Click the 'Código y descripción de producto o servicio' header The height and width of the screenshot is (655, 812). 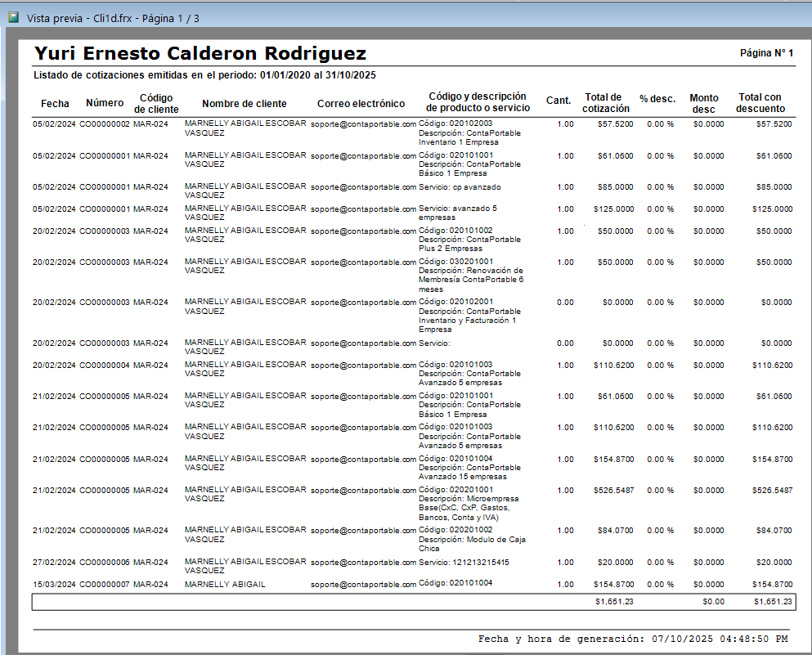(x=478, y=102)
